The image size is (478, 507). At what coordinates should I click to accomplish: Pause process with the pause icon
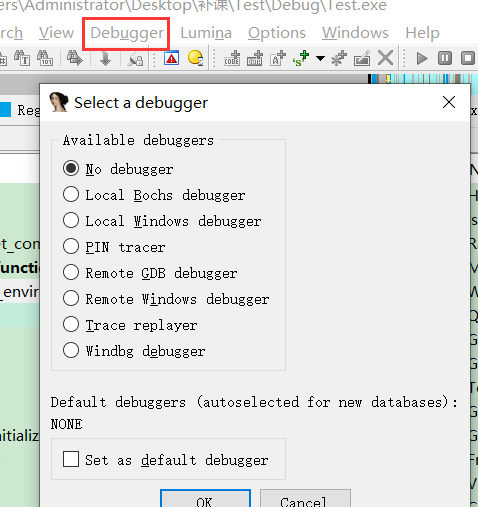point(445,58)
